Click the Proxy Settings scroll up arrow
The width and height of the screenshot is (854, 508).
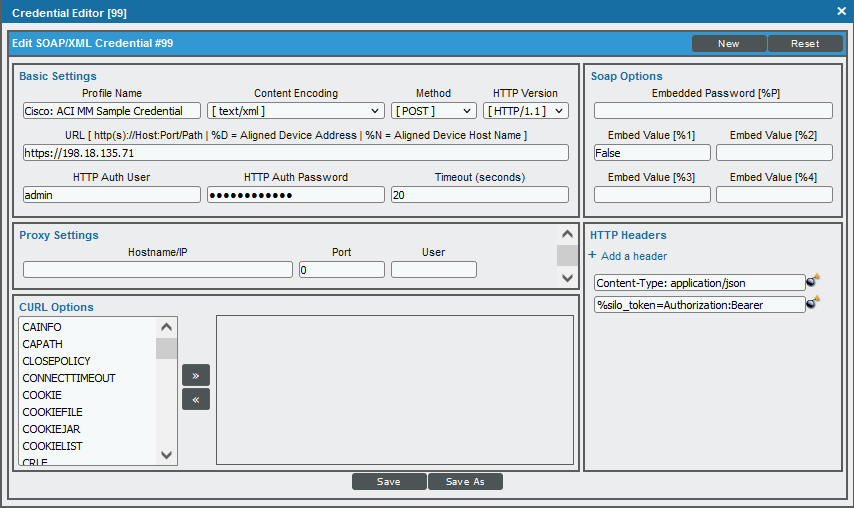567,234
